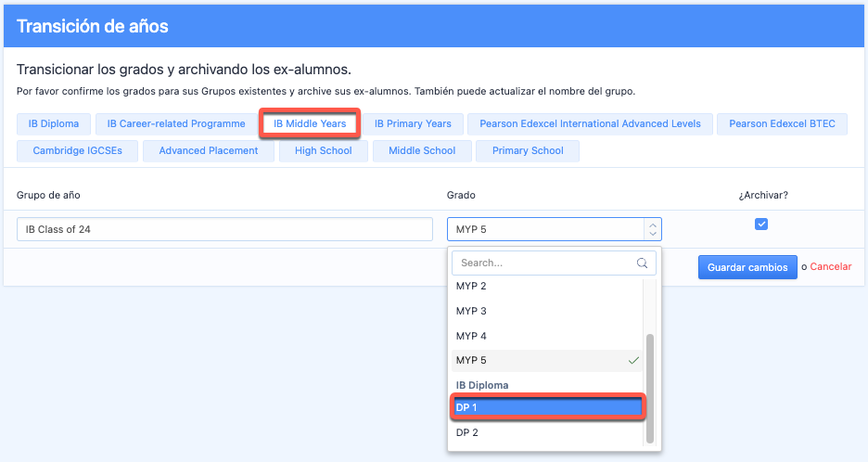Choose DP 2 in the grade list
Image resolution: width=868 pixels, height=462 pixels.
pyautogui.click(x=547, y=432)
